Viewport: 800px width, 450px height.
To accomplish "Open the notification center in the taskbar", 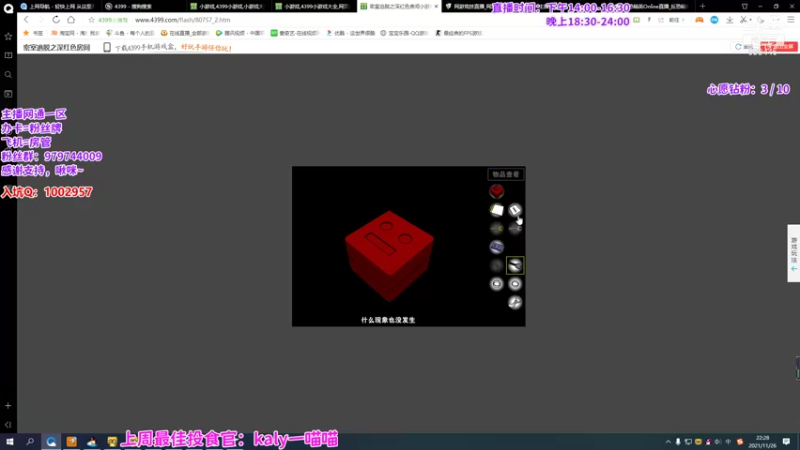I will (786, 442).
